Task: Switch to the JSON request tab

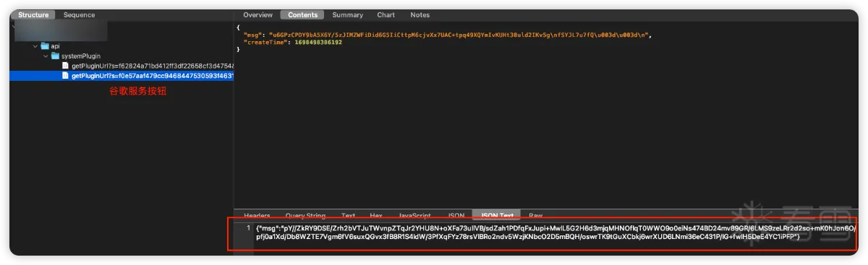Action: 456,215
